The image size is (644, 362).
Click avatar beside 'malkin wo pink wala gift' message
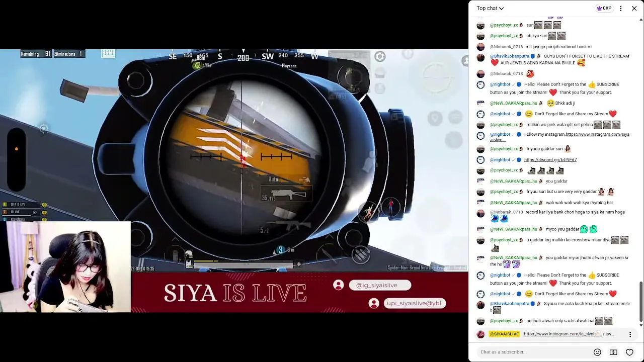pyautogui.click(x=480, y=125)
